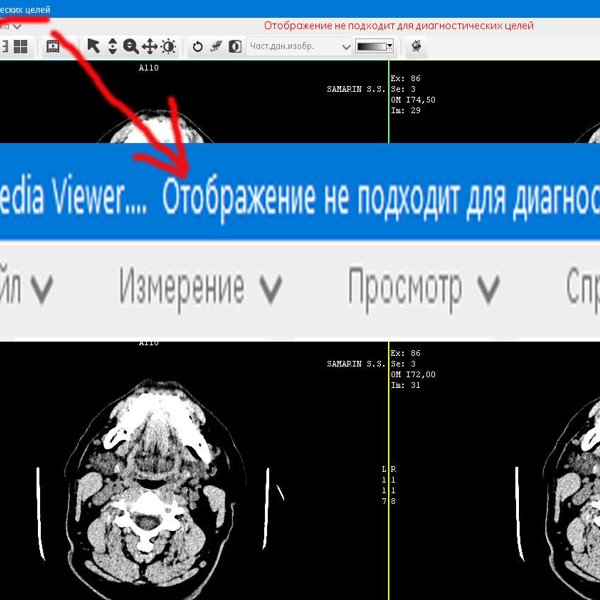The image size is (600, 600).
Task: Click the reset rotation arrow icon
Action: pyautogui.click(x=197, y=46)
